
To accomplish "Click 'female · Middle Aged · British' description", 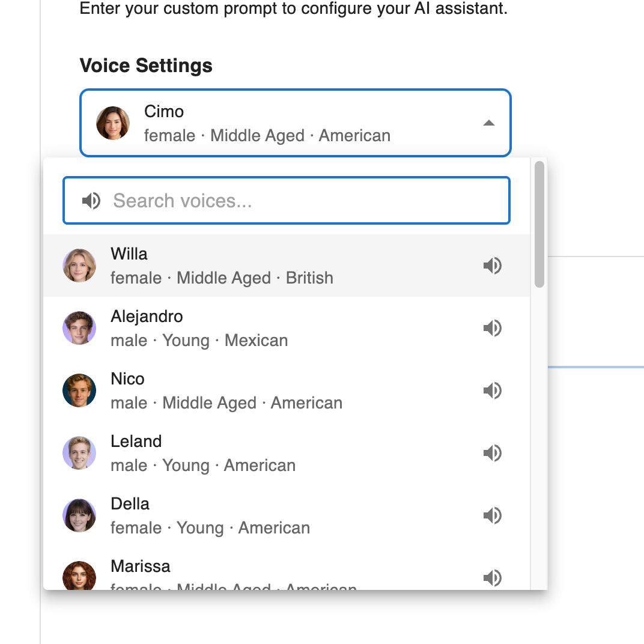I will point(222,278).
